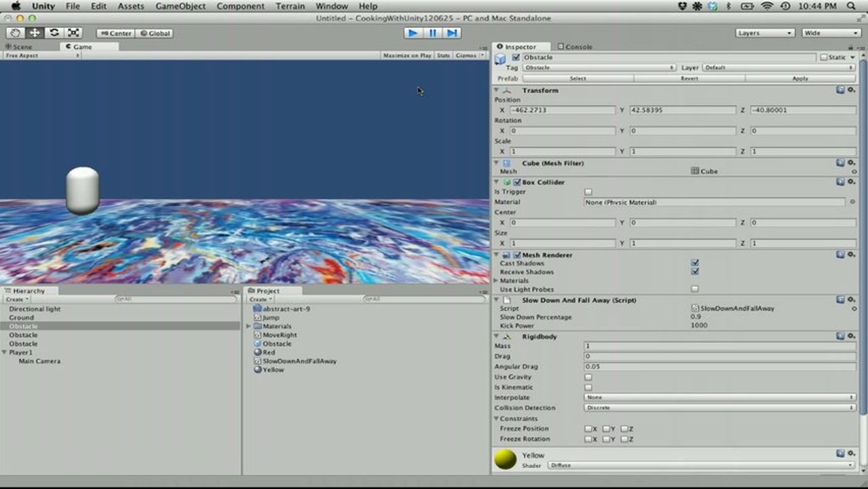
Task: Collapse the Rigidbody Constraints section
Action: [x=497, y=418]
